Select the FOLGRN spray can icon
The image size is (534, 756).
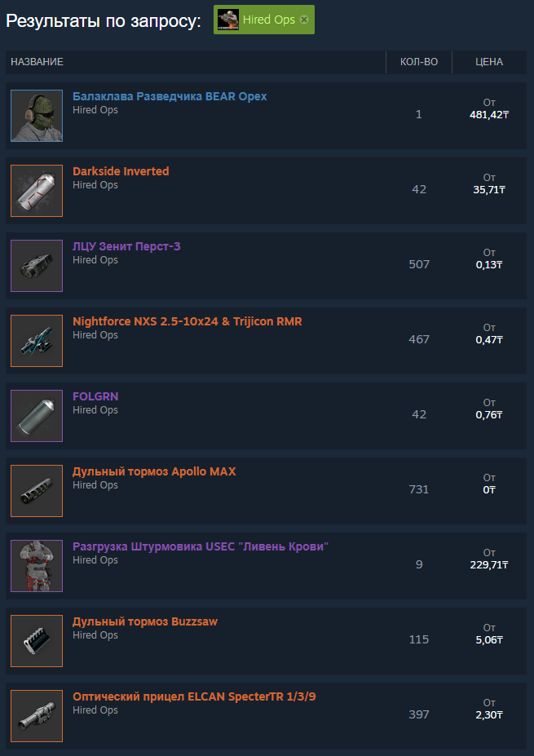(37, 416)
